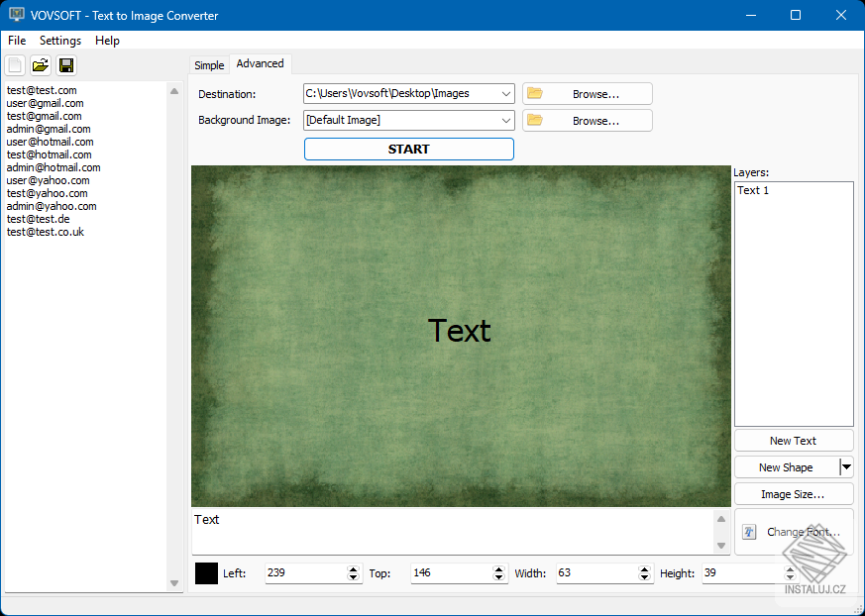Screen dimensions: 865x616
Task: Click into the text content input box
Action: (x=453, y=532)
